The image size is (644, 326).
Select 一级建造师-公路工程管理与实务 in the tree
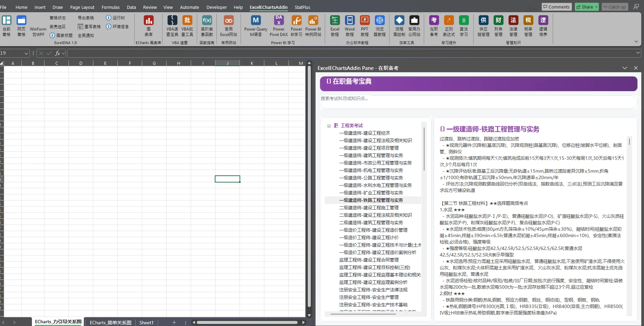[371, 178]
